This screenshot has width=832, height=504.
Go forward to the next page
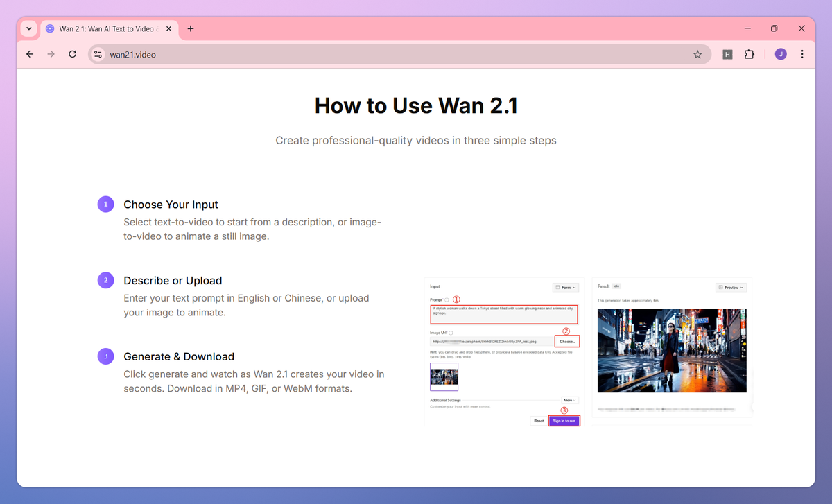pyautogui.click(x=51, y=54)
